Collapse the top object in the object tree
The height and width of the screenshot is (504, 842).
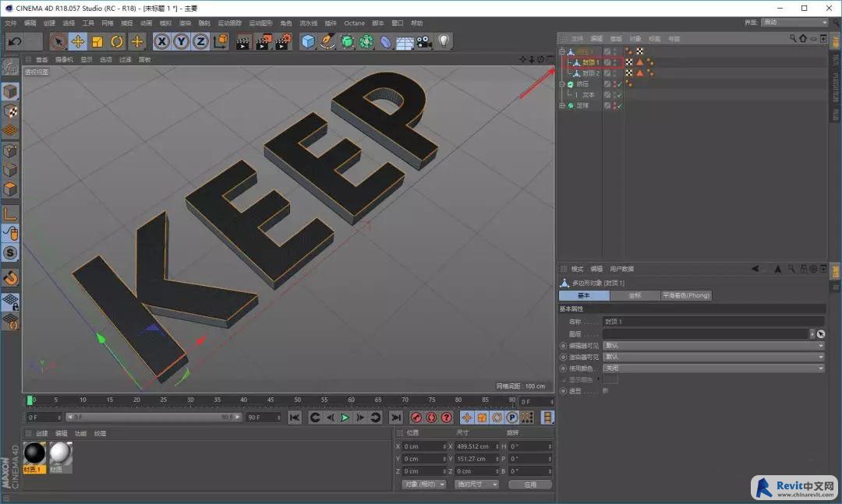(x=562, y=51)
